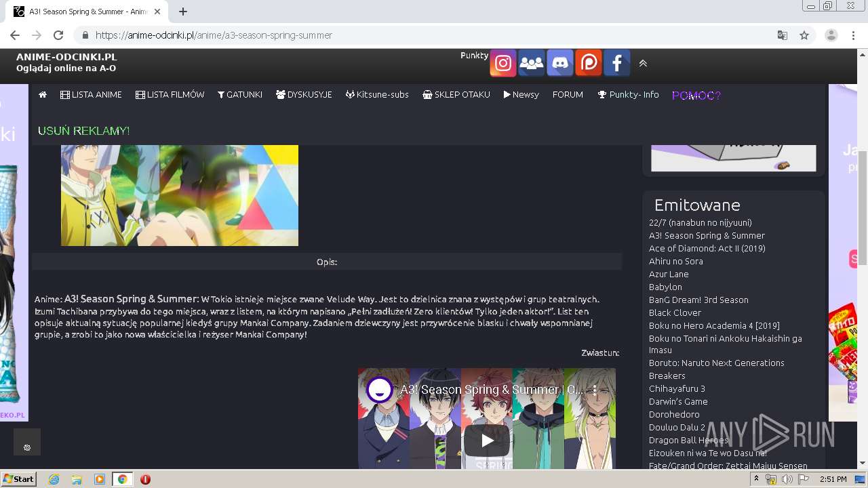The height and width of the screenshot is (488, 868).
Task: Open the Instagram social icon
Action: pyautogui.click(x=502, y=63)
